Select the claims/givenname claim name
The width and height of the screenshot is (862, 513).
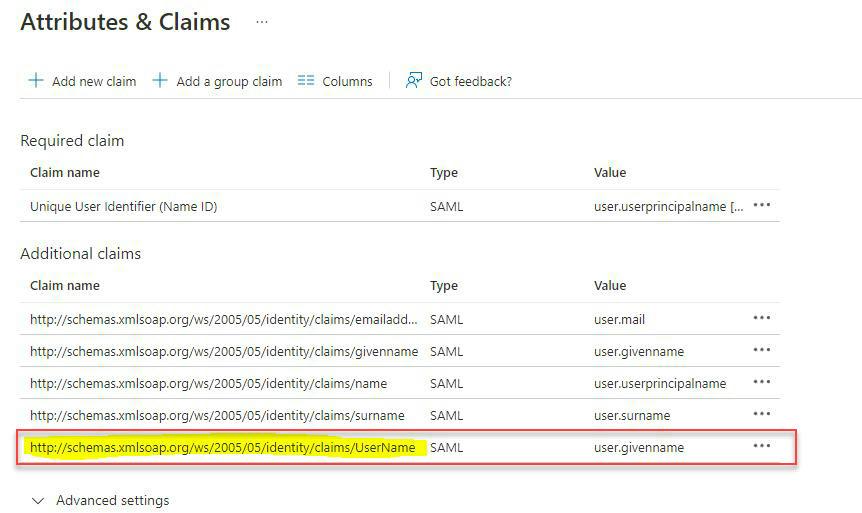(x=224, y=351)
